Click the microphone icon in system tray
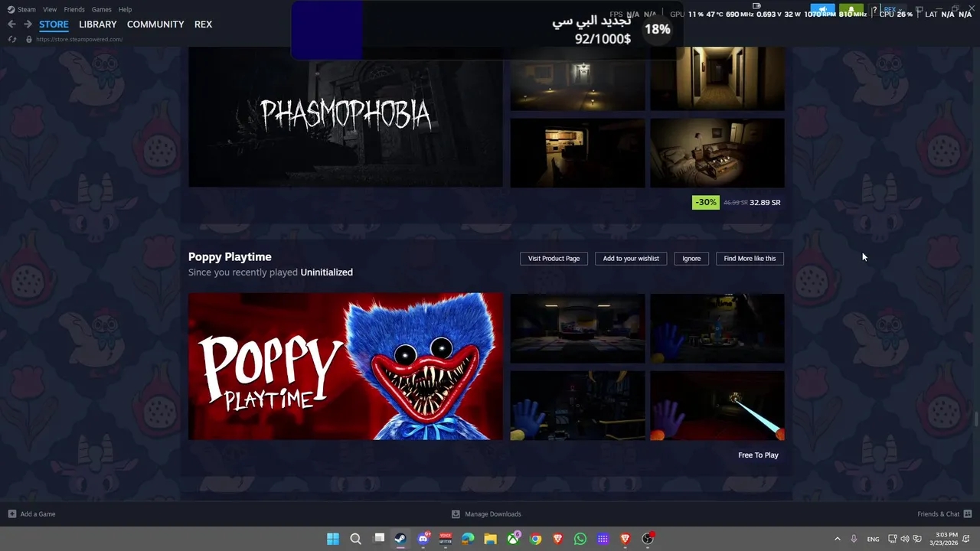Viewport: 980px width, 551px height. tap(854, 539)
